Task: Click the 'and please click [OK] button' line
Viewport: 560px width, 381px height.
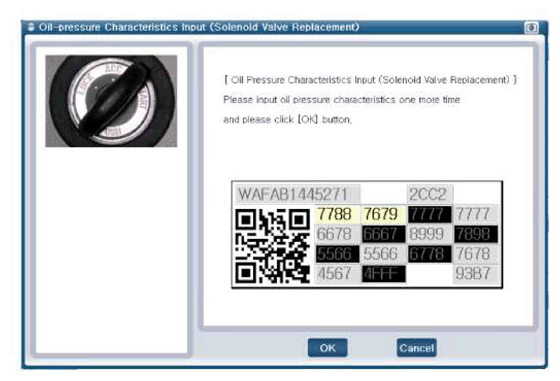Action: (288, 119)
